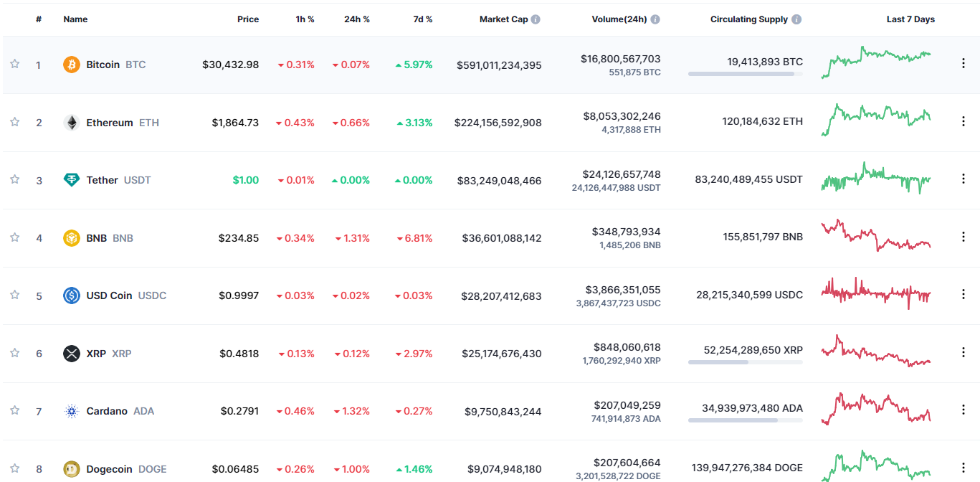Viewport: 980px width, 482px height.
Task: Open more options for Dogecoin row
Action: click(963, 466)
